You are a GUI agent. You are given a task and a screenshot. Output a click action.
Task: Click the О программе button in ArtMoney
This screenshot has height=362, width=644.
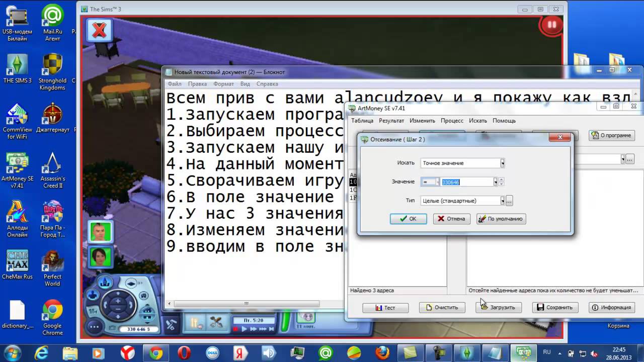tap(612, 135)
